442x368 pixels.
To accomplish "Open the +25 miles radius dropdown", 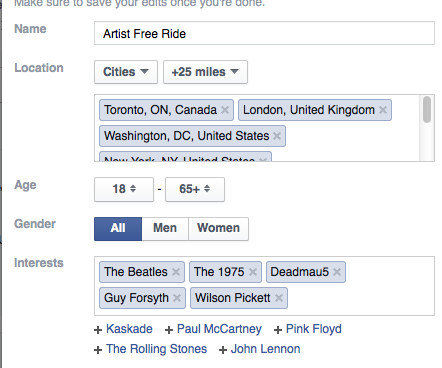I will tap(205, 72).
